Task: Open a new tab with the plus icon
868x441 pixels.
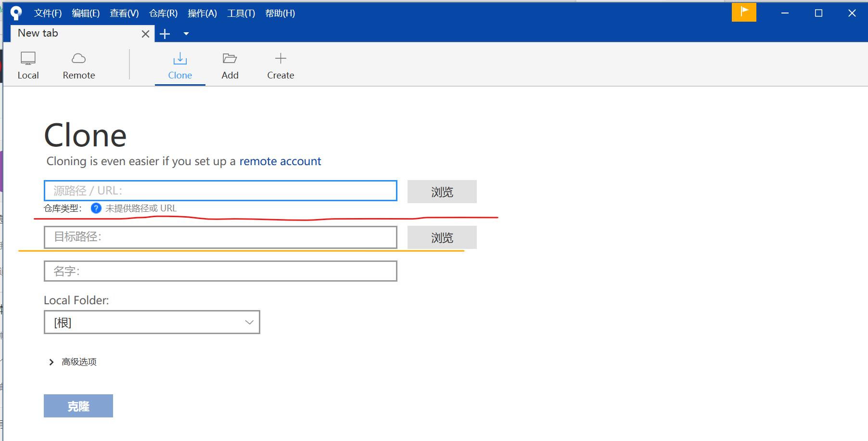Action: pos(166,33)
